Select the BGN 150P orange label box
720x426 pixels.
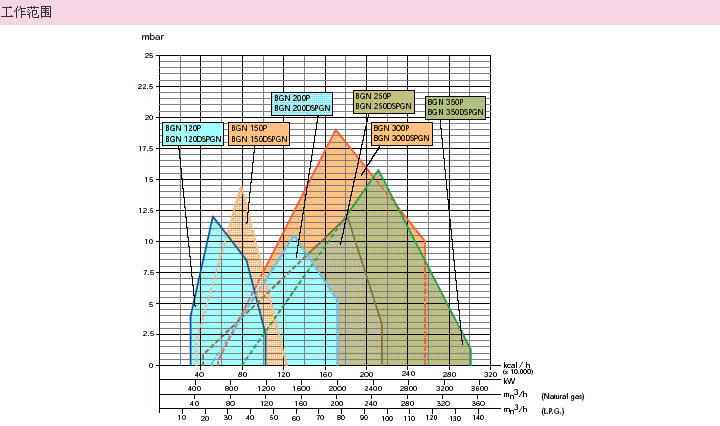pos(258,134)
